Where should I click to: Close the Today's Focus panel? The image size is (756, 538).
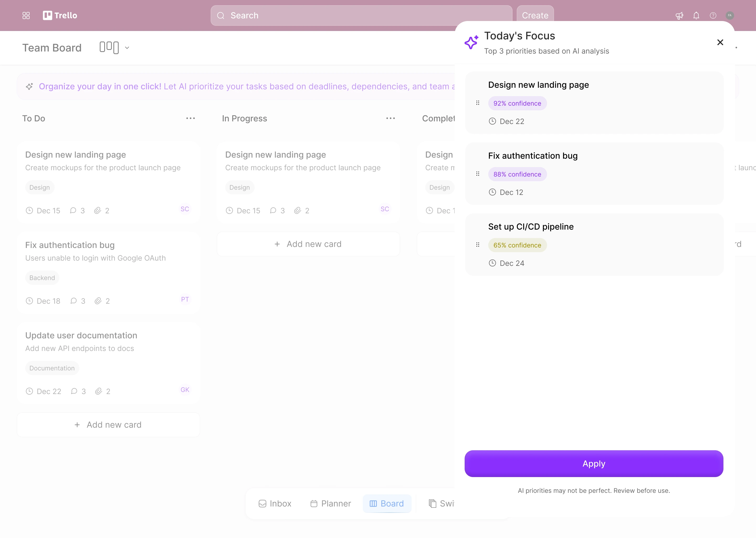pos(720,42)
